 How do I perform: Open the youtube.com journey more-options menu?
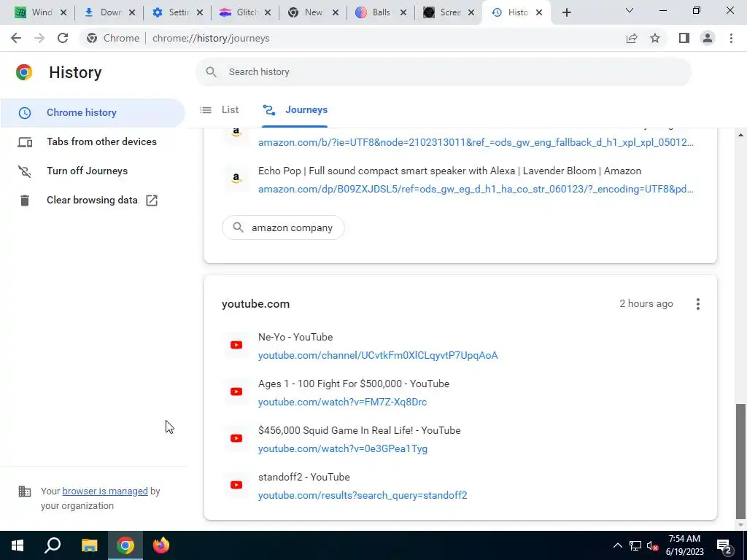click(x=698, y=304)
